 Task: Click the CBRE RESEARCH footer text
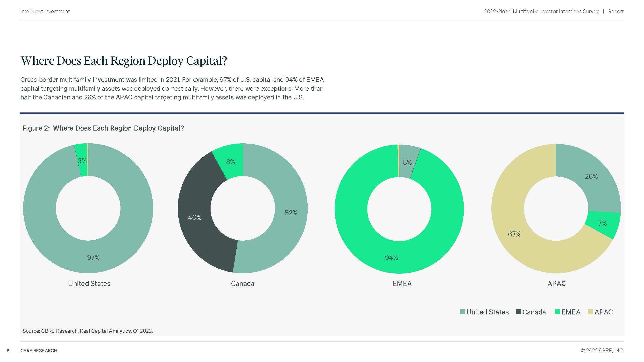pyautogui.click(x=39, y=350)
